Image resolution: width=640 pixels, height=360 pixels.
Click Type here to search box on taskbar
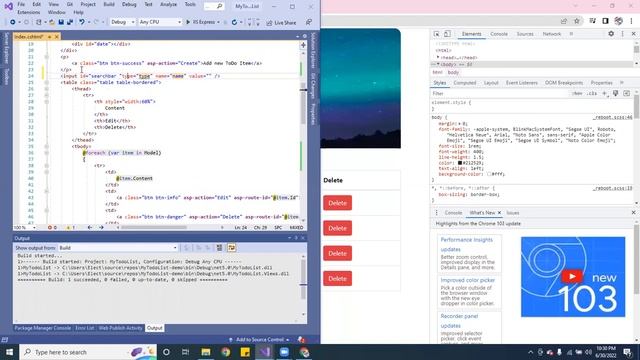88,352
